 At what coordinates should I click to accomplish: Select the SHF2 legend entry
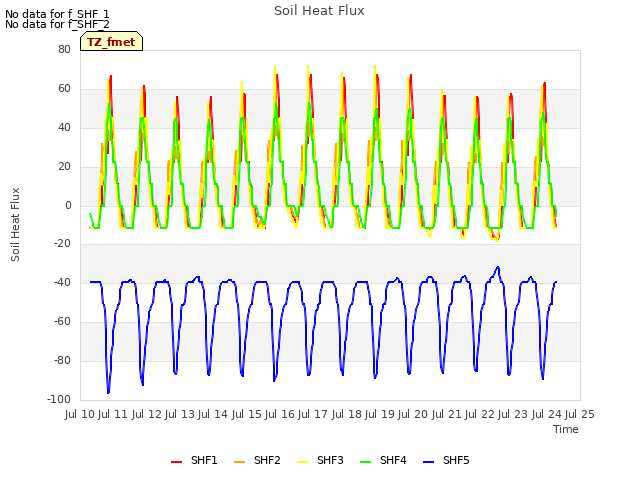(x=257, y=460)
